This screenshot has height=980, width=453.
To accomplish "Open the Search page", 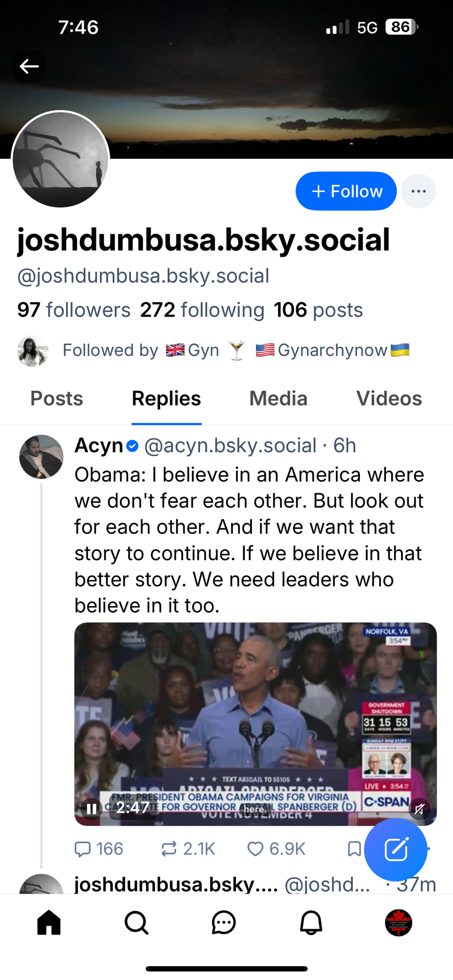I will (136, 923).
